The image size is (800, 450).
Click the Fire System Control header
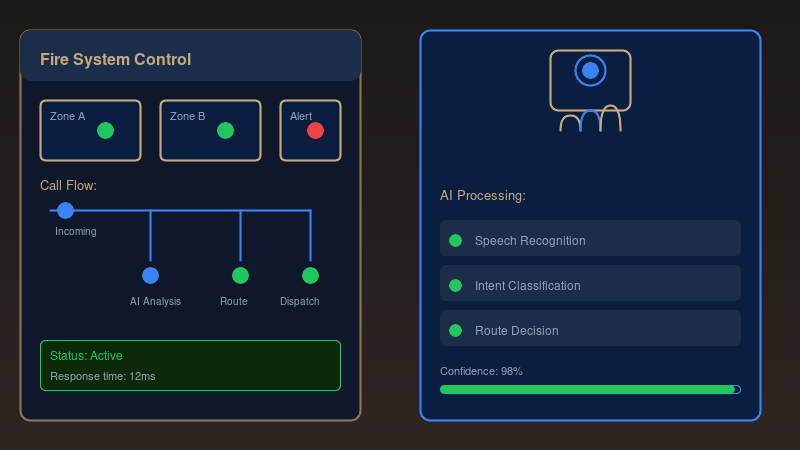[x=190, y=59]
